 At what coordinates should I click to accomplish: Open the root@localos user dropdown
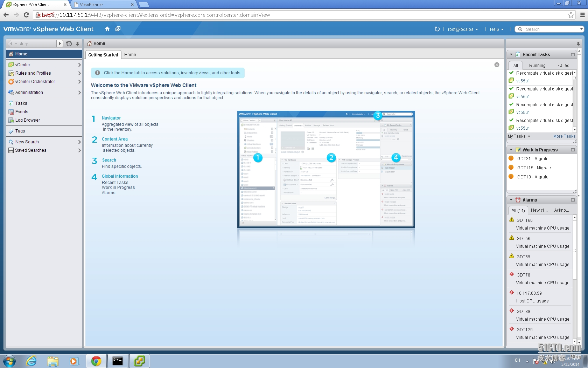coord(463,29)
